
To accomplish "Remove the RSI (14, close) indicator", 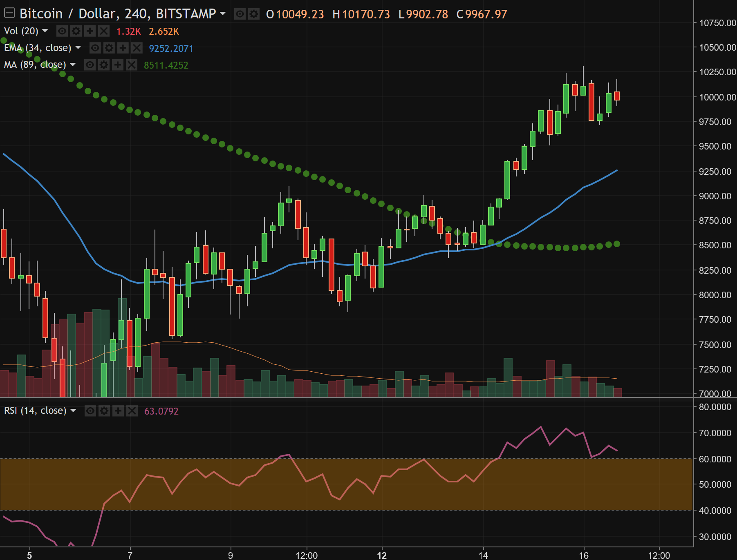I will tap(132, 411).
